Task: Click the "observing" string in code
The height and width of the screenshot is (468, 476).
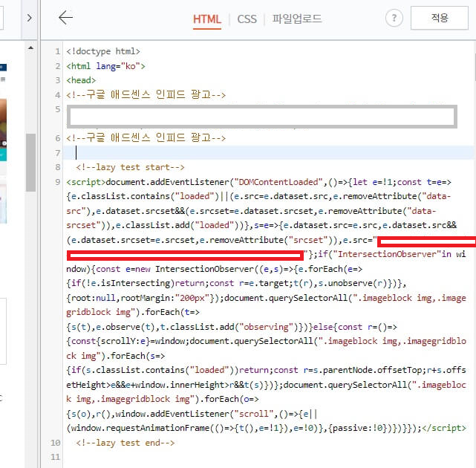Action: point(266,327)
